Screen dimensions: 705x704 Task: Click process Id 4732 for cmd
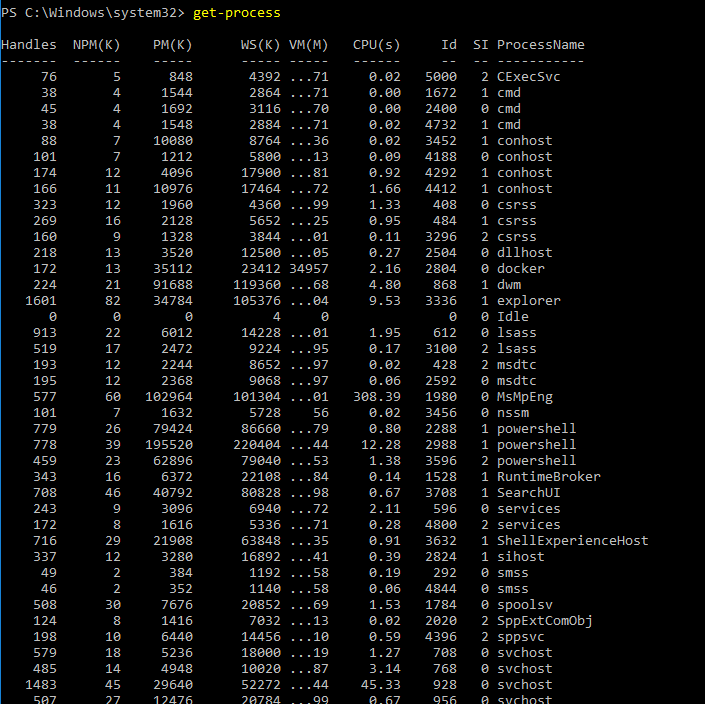(441, 125)
